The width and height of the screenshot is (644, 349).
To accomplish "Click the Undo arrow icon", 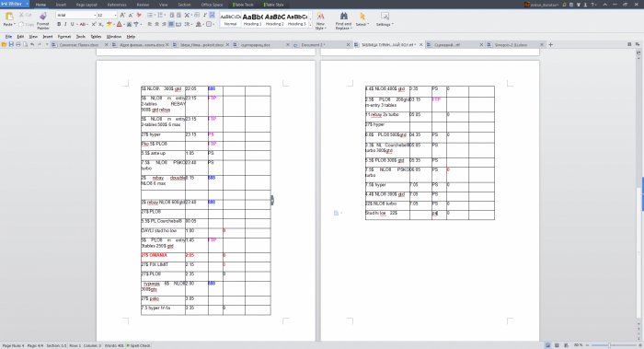I will pyautogui.click(x=32, y=44).
